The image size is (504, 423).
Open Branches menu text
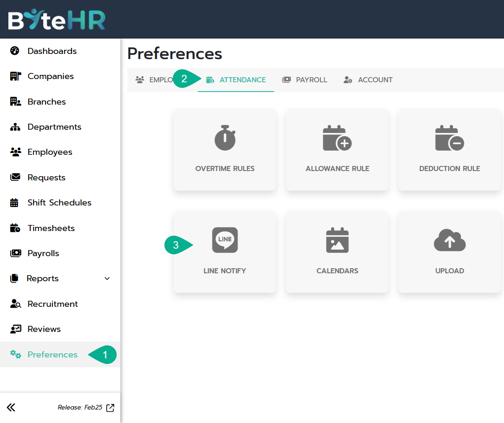(x=46, y=102)
